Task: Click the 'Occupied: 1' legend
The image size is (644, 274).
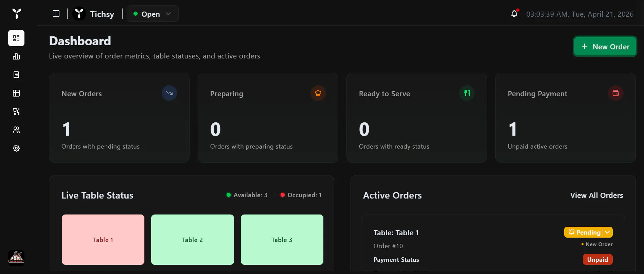Action: pos(301,195)
